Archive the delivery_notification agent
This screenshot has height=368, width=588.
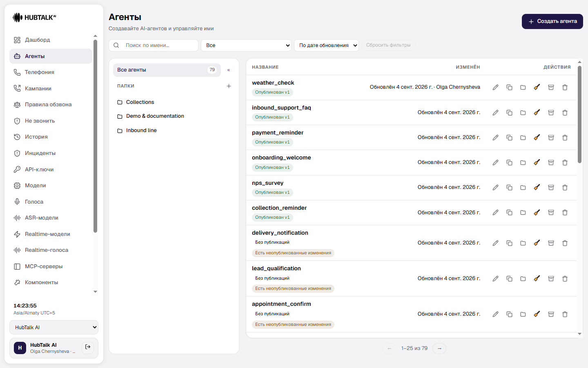(551, 243)
